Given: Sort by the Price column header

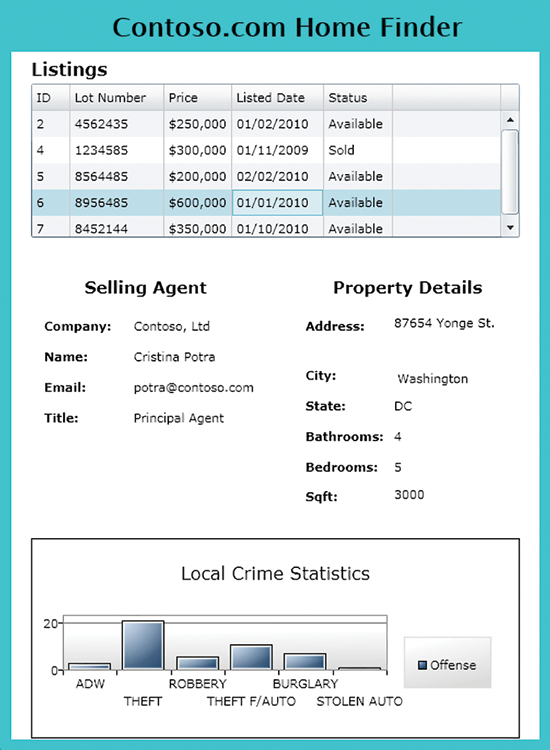Looking at the screenshot, I should (198, 98).
